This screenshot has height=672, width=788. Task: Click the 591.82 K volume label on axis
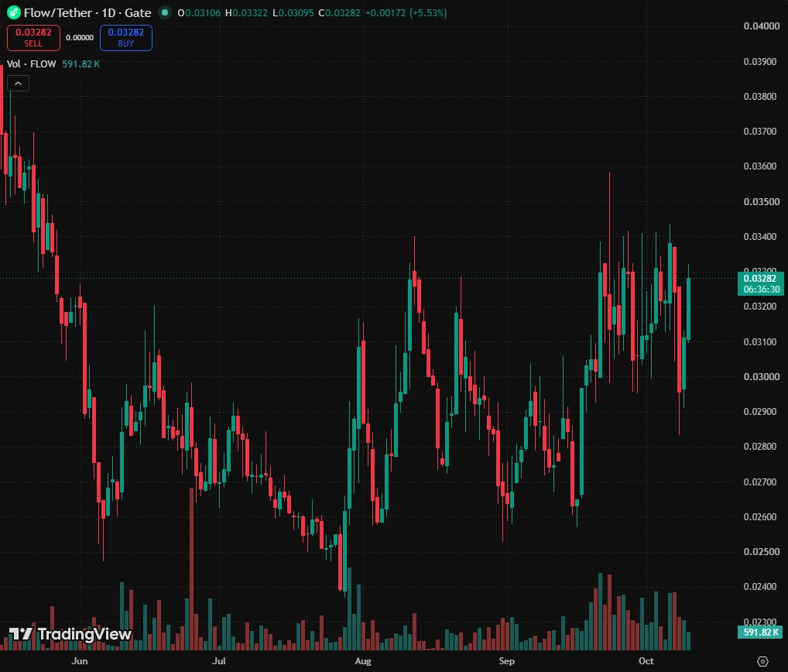(760, 633)
